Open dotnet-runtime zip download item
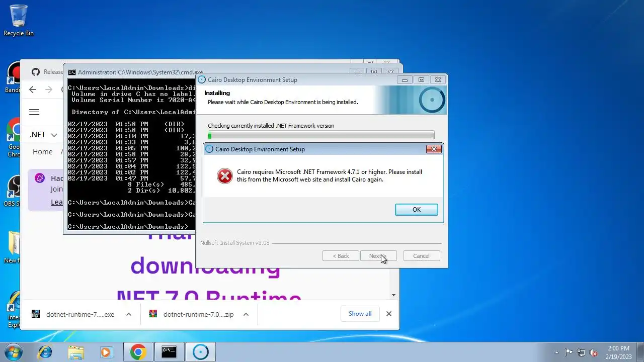 (x=198, y=314)
